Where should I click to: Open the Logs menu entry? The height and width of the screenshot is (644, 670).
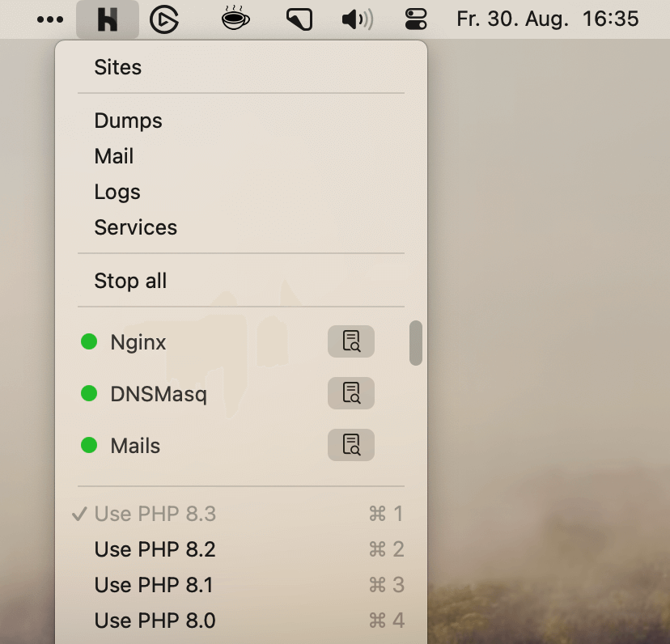pos(241,192)
